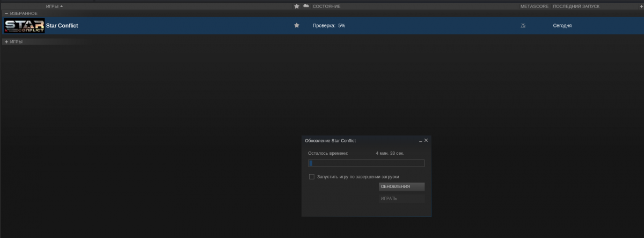The image size is (644, 238).
Task: Close the Обновление Star Conflict dialog
Action: click(426, 140)
